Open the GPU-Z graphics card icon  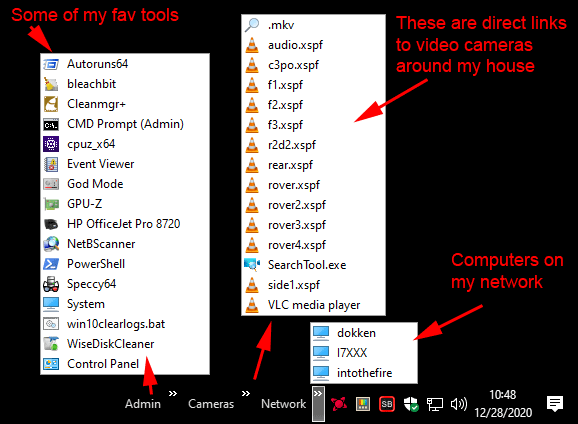51,204
